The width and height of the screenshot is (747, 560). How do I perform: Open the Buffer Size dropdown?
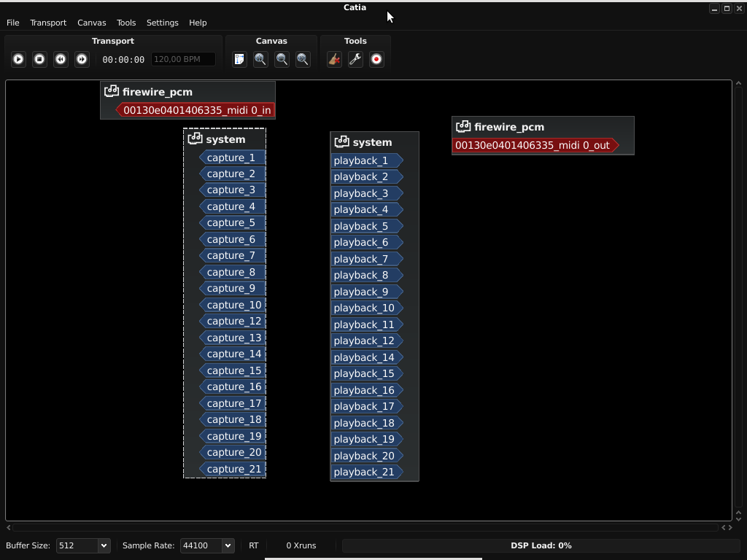click(x=83, y=545)
